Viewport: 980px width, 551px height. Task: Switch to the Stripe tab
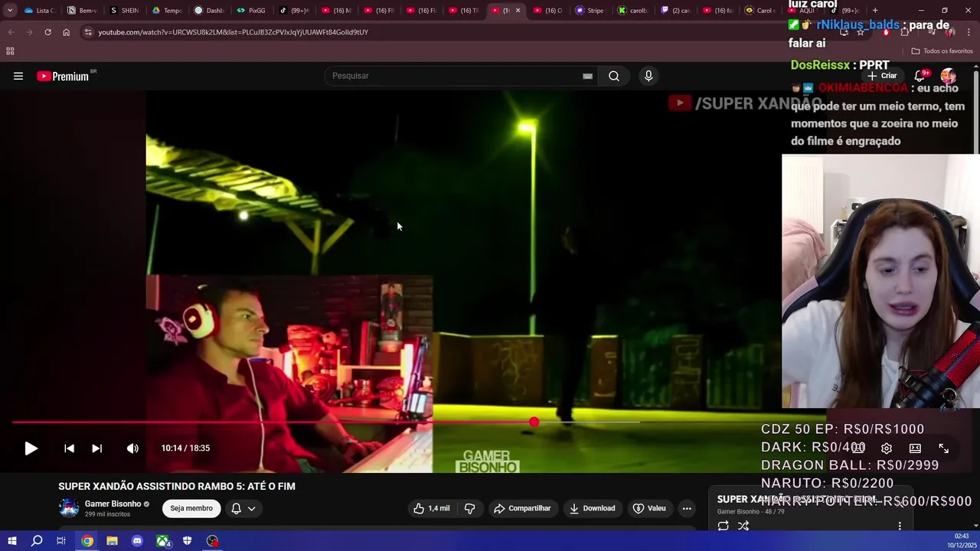[x=590, y=11]
